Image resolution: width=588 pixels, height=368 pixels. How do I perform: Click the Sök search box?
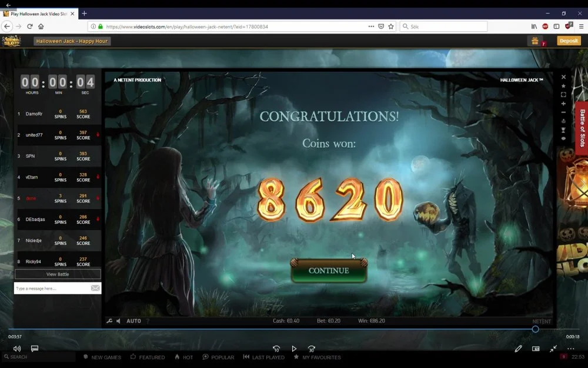click(x=443, y=26)
